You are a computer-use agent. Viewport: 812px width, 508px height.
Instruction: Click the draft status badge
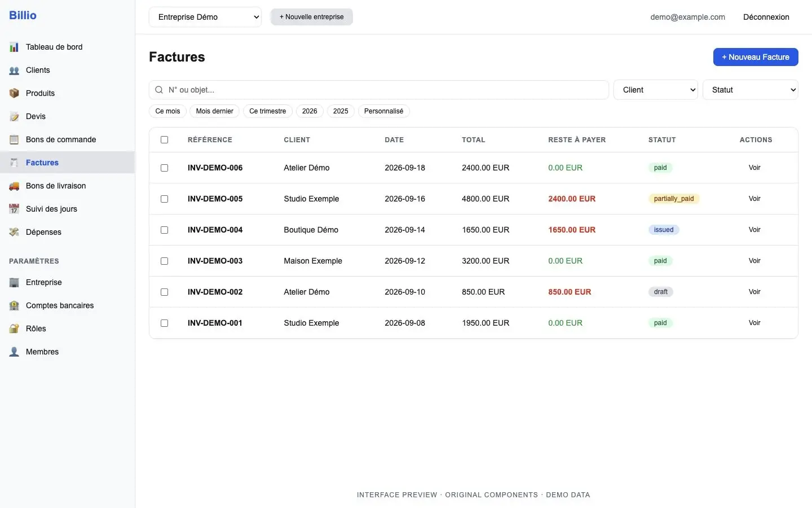(661, 292)
